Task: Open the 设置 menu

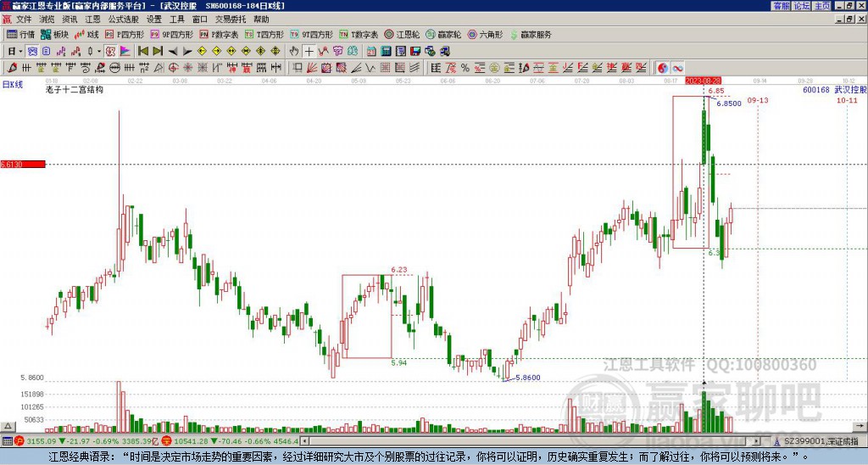Action: [x=154, y=20]
